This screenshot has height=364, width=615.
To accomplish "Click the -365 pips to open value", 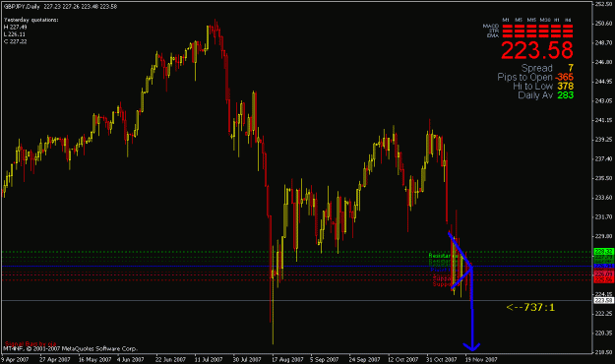I will point(564,77).
